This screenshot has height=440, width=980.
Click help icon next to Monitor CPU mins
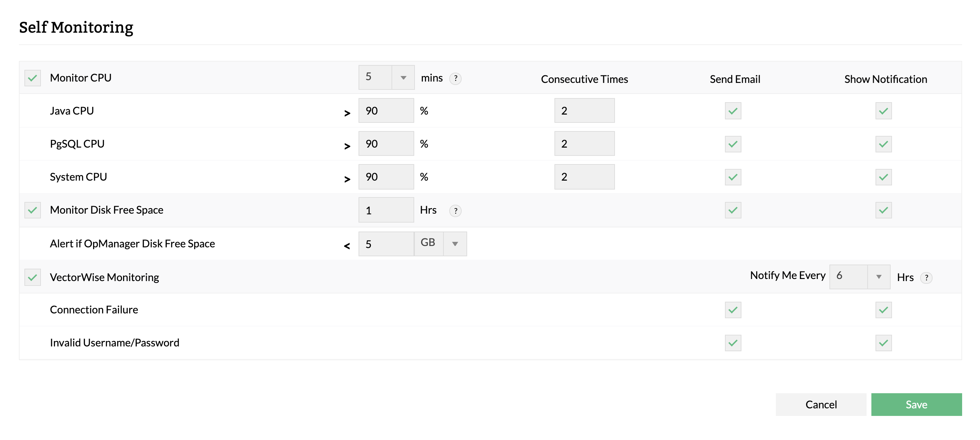(455, 78)
